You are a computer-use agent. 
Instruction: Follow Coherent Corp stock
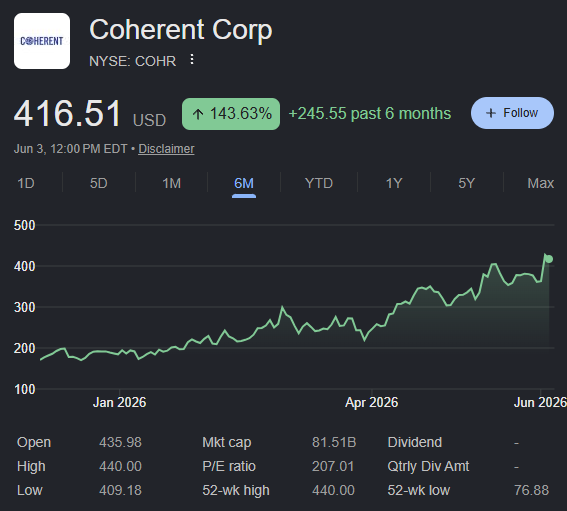pyautogui.click(x=512, y=113)
